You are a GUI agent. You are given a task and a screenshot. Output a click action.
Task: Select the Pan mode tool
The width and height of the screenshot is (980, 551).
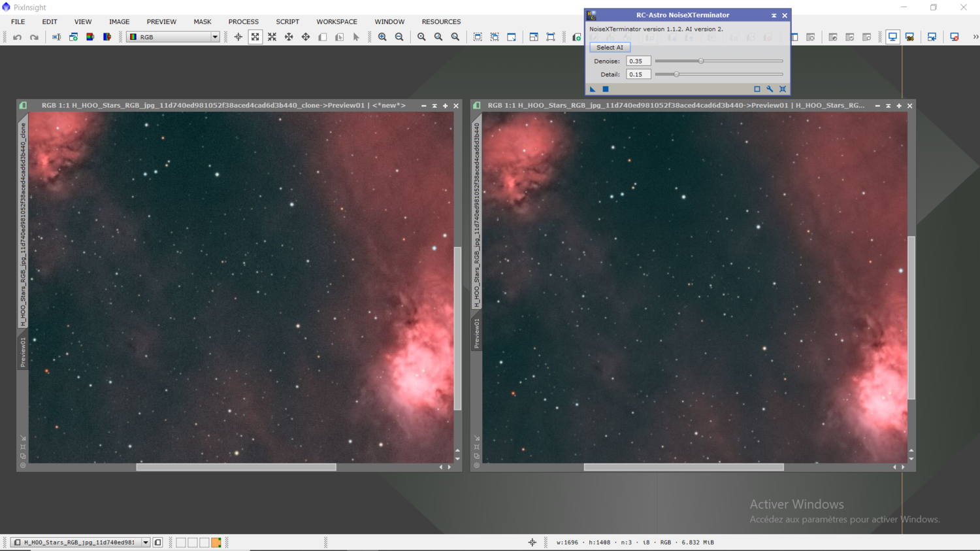pyautogui.click(x=289, y=37)
